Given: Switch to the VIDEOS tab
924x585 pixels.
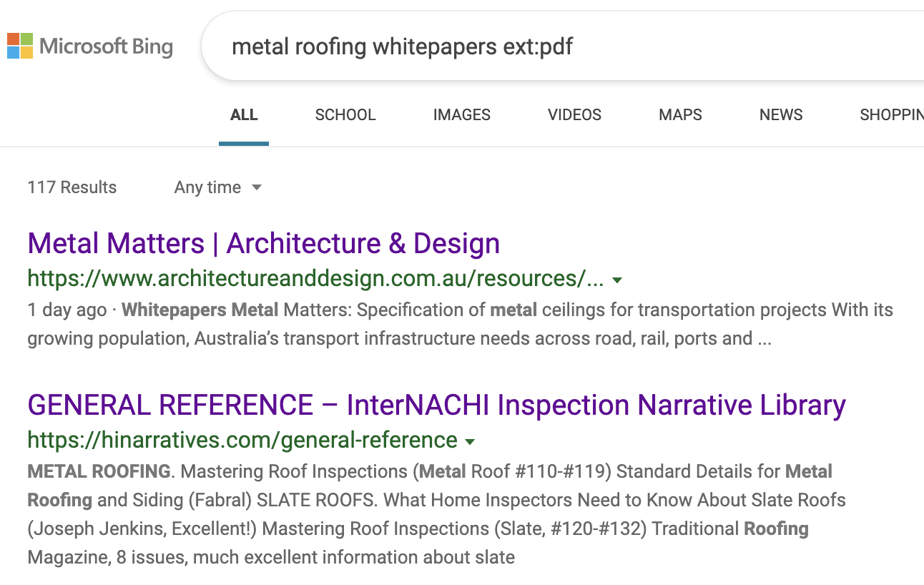Looking at the screenshot, I should click(x=574, y=114).
